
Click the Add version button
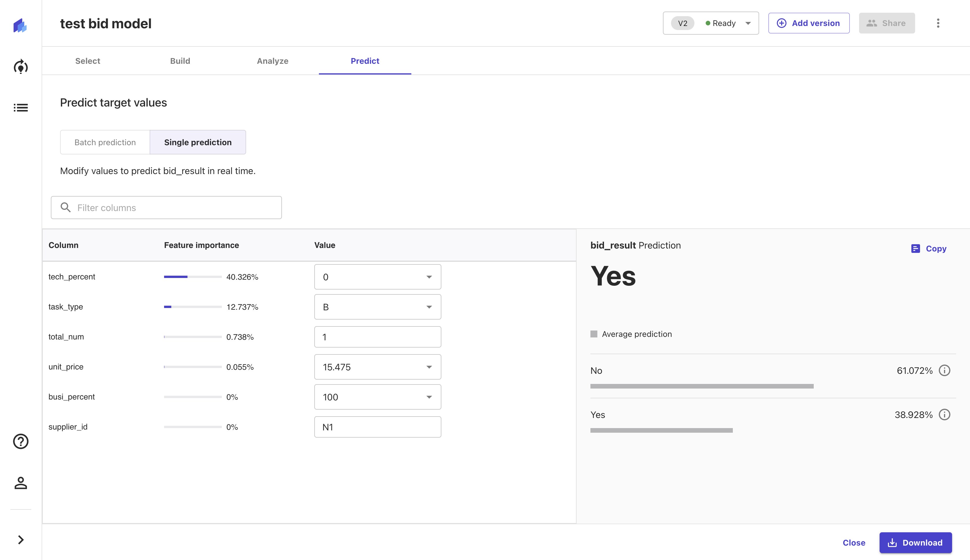pos(809,23)
